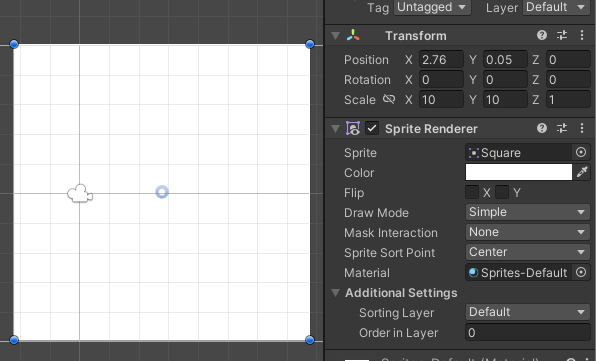Toggle Flip Y checkbox

coord(502,192)
